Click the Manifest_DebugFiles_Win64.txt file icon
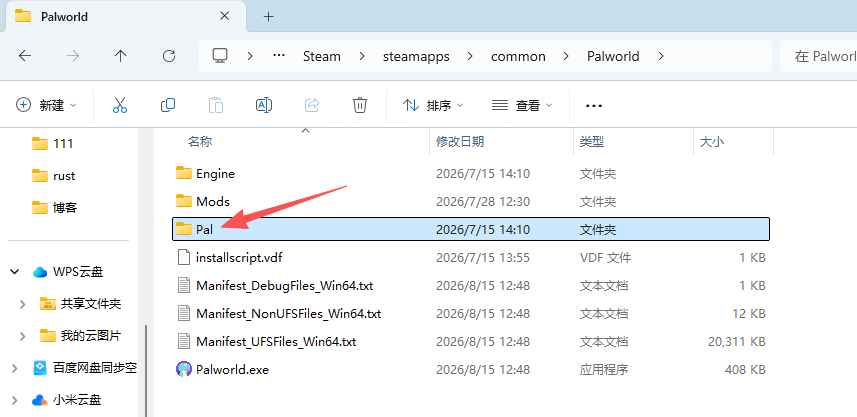 (x=184, y=285)
